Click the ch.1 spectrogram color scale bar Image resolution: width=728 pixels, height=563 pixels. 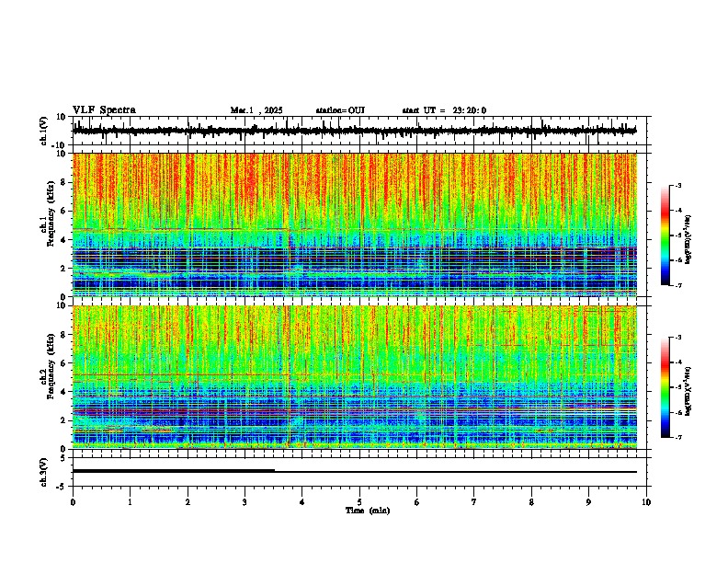tap(665, 235)
